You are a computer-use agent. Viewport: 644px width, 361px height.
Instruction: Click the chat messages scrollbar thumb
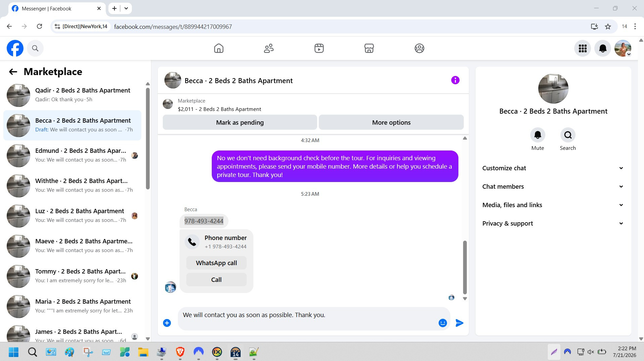pyautogui.click(x=465, y=267)
